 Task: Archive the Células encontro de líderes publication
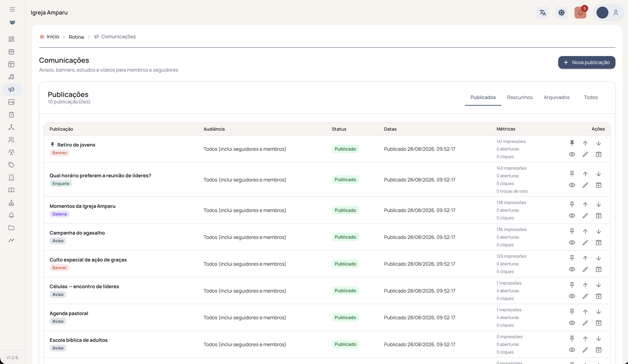click(599, 296)
